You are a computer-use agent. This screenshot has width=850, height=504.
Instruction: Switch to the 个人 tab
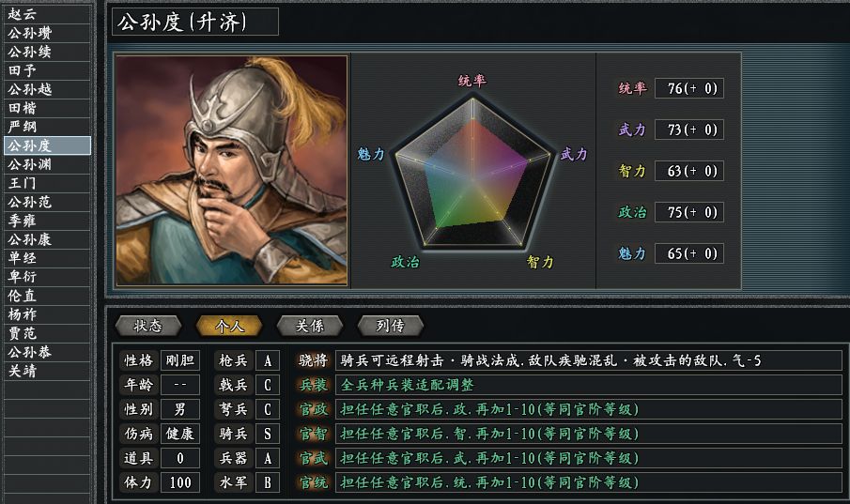(x=229, y=326)
